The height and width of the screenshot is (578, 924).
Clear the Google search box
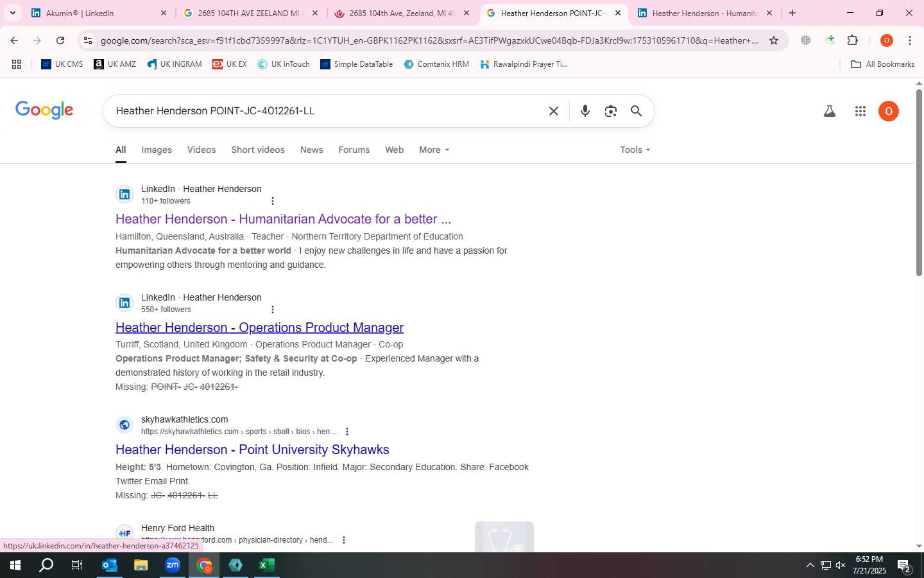click(554, 111)
